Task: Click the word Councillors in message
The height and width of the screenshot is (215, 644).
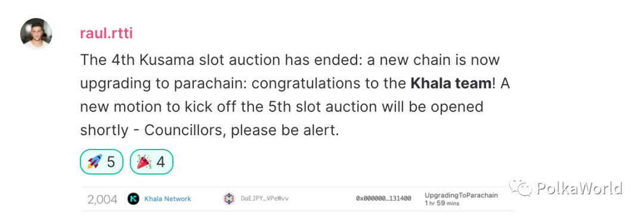Action: click(x=183, y=130)
